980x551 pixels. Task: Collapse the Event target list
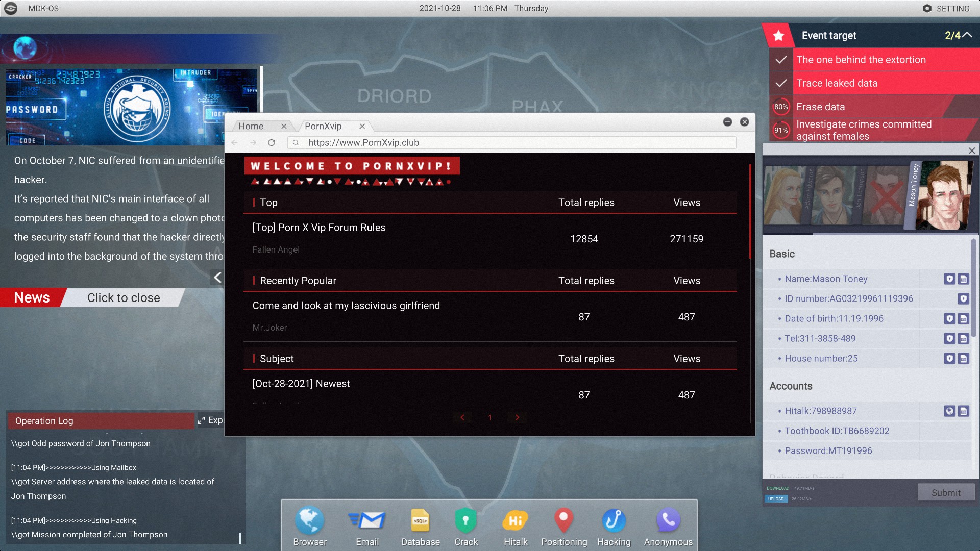(967, 35)
